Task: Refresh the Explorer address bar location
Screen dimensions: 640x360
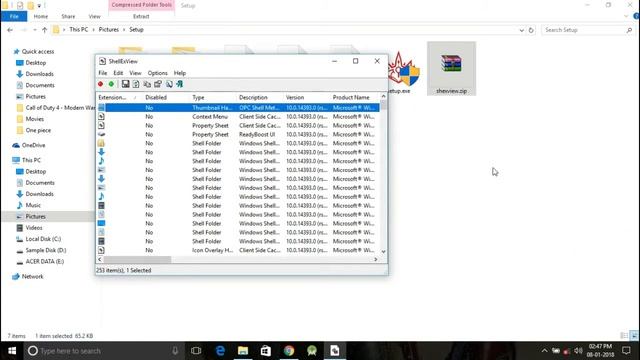Action: coord(531,30)
